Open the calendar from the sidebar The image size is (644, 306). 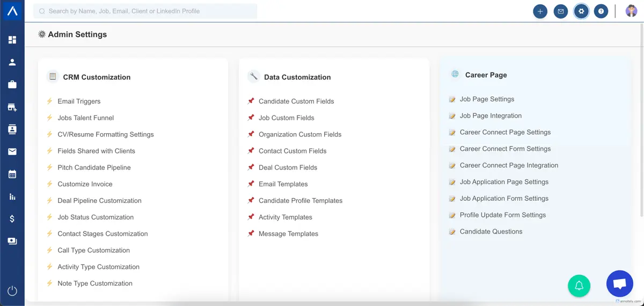[x=12, y=174]
